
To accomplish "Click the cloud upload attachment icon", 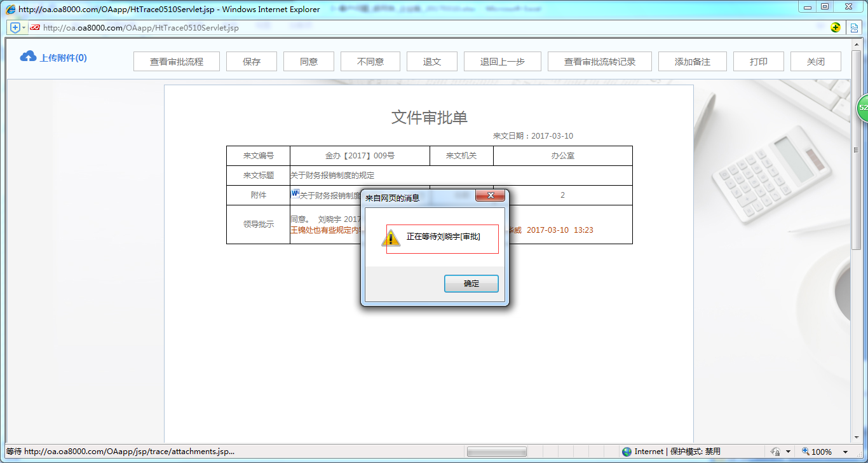I will click(28, 57).
